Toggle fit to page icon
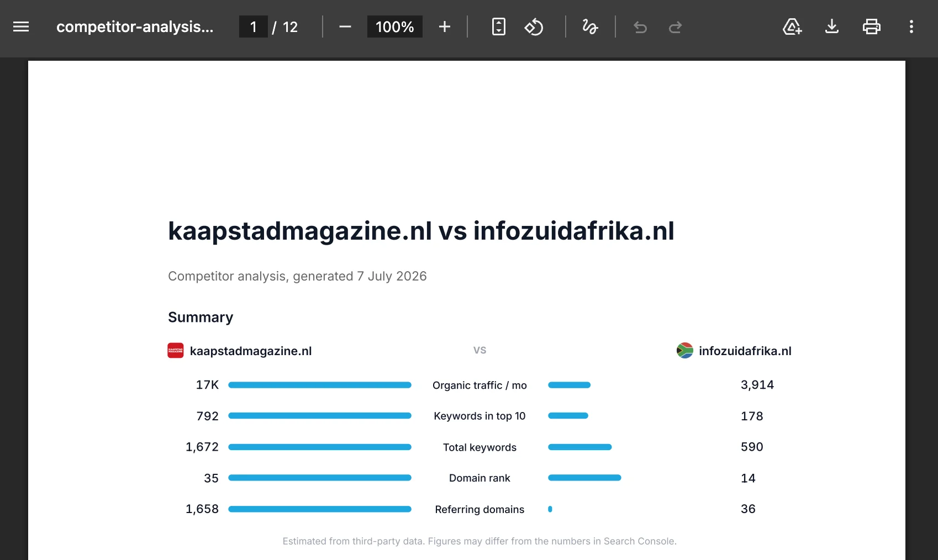The image size is (938, 560). (499, 27)
